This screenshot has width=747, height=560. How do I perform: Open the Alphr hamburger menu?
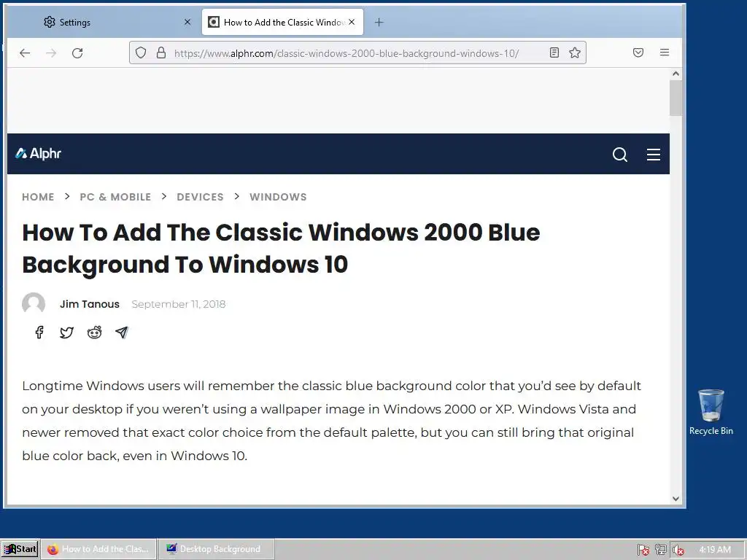coord(653,155)
